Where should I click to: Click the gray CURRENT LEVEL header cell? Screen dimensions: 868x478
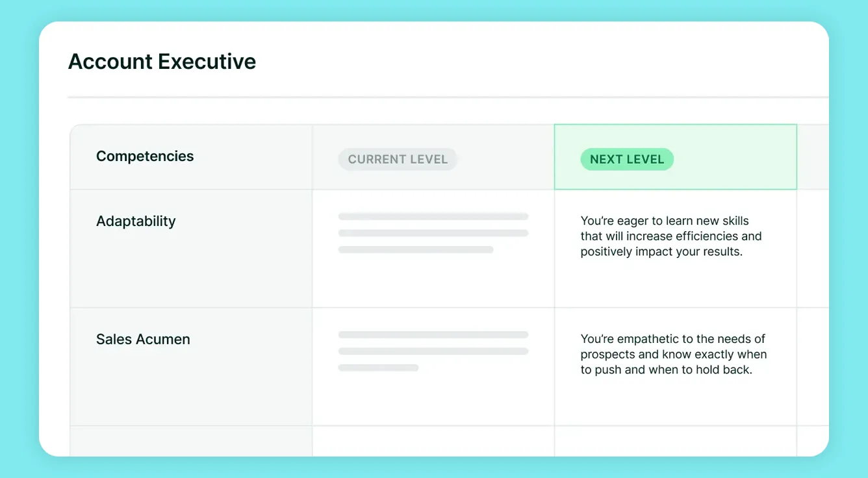point(433,156)
